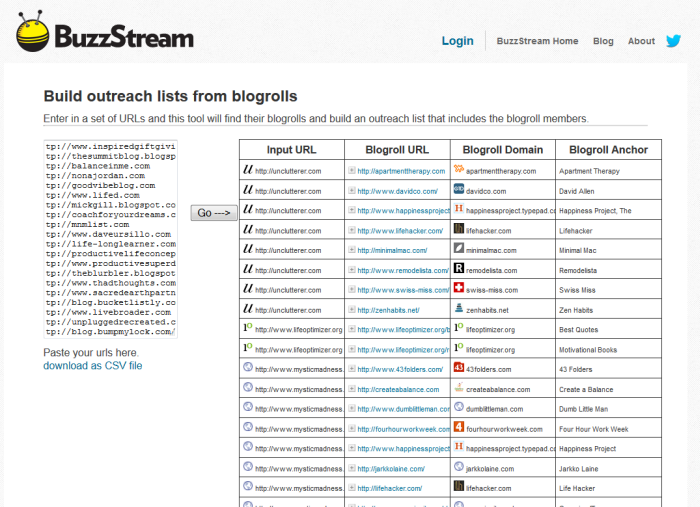Click lifeoptimizer.org domain favicon in Motivational Books row
The width and height of the screenshot is (700, 507).
click(x=459, y=347)
